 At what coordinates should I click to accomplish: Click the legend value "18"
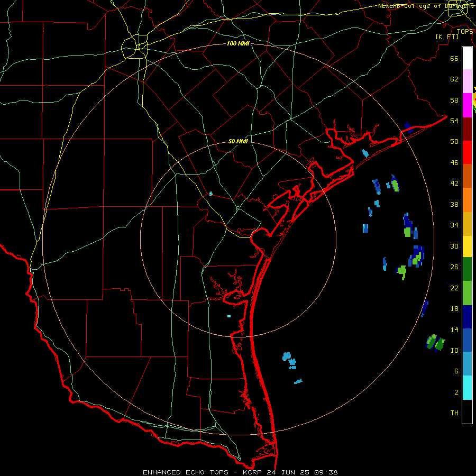coord(454,309)
